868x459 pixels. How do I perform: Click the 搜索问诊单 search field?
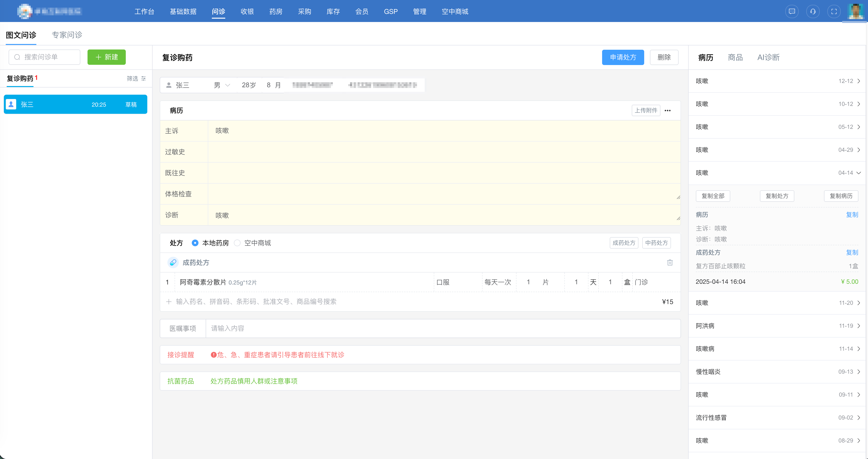point(44,57)
